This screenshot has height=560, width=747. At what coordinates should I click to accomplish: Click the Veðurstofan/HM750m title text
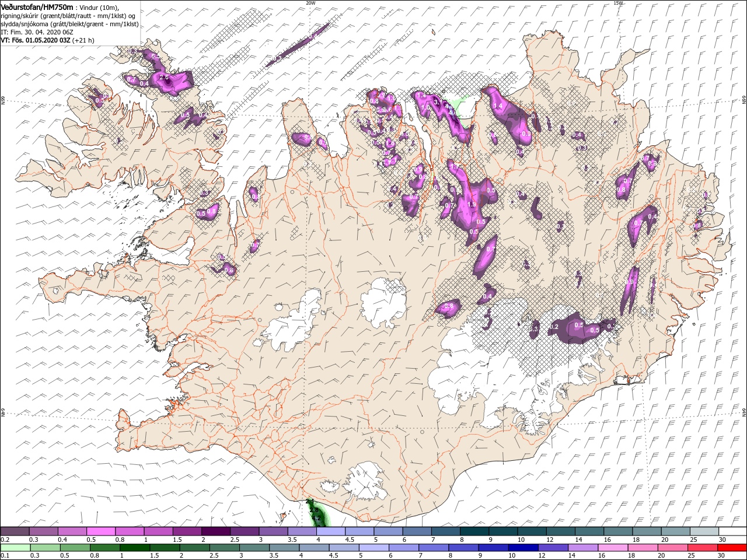[37, 6]
